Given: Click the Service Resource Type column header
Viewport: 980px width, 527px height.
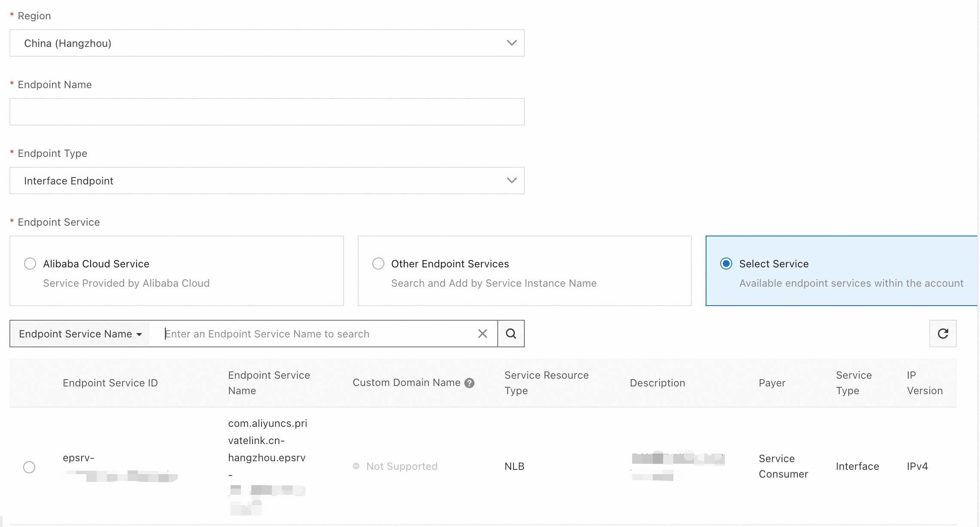Looking at the screenshot, I should (x=546, y=383).
